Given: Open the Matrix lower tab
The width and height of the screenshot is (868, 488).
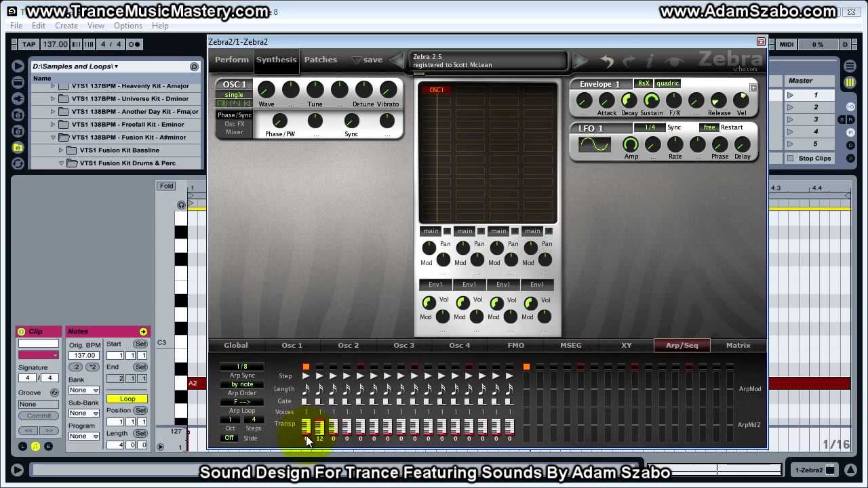Looking at the screenshot, I should [x=738, y=346].
